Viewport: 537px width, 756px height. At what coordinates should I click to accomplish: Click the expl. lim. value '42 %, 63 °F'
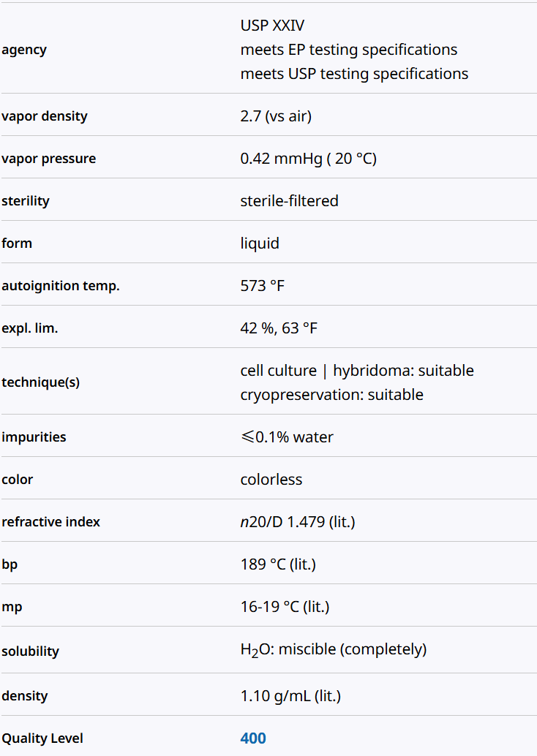[279, 328]
